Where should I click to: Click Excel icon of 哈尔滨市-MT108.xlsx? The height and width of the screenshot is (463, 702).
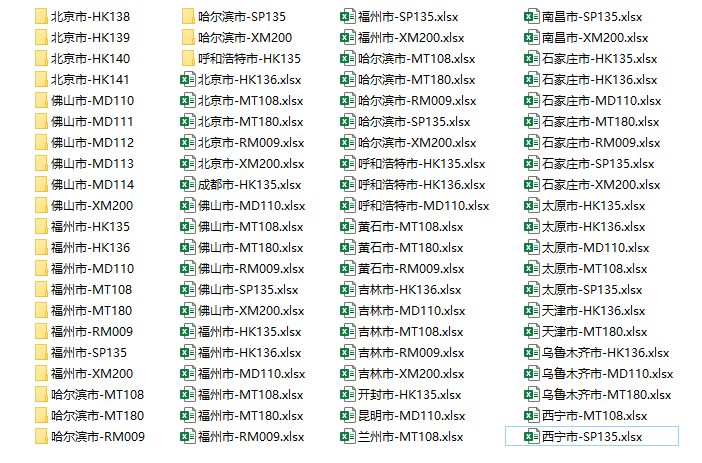click(x=347, y=59)
